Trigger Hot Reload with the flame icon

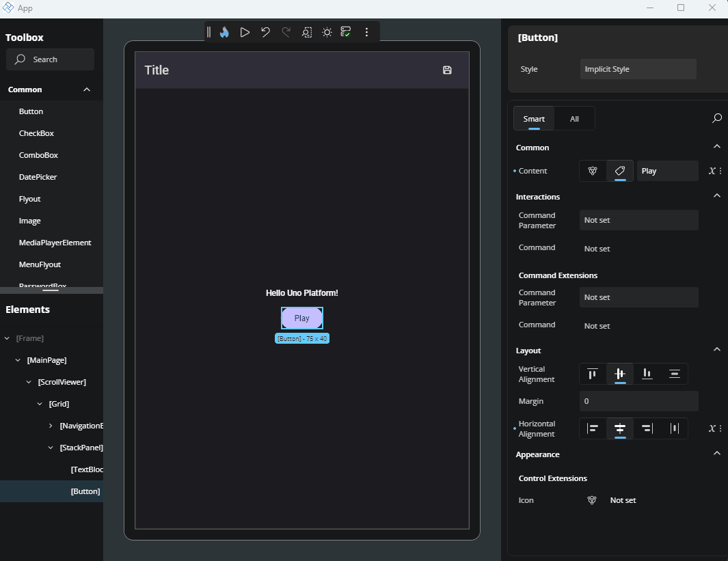(224, 31)
